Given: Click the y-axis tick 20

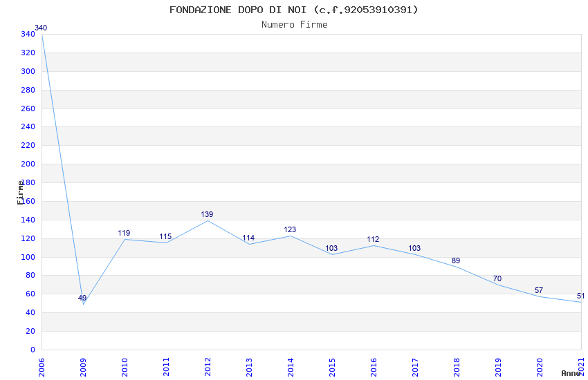Looking at the screenshot, I should [x=30, y=331].
